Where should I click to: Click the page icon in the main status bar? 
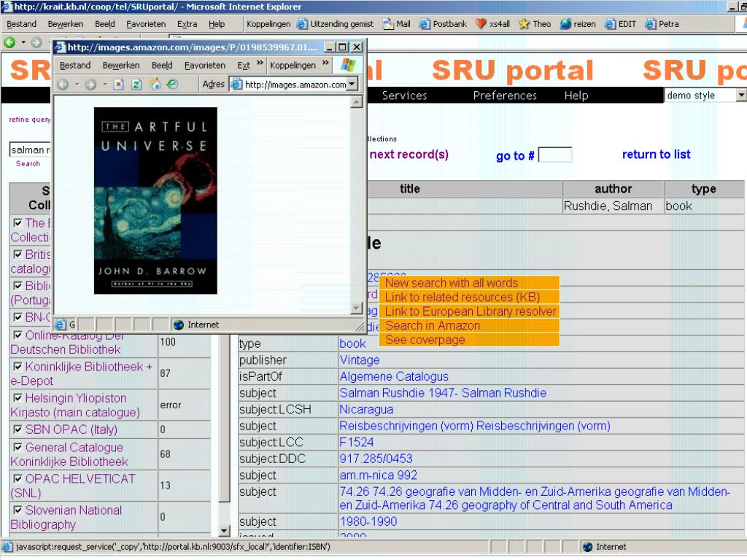7,547
